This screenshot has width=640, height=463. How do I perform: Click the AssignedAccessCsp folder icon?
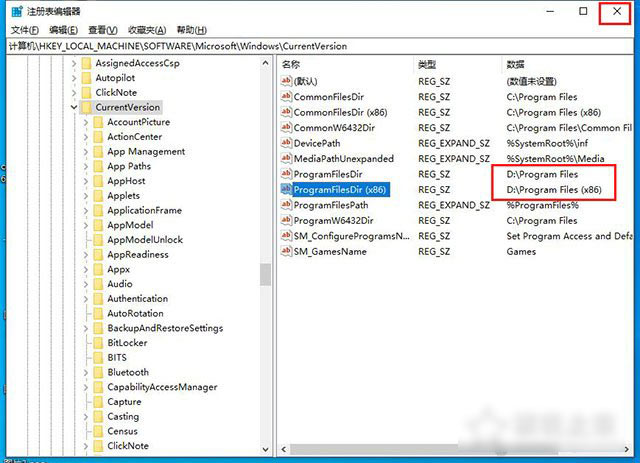[x=87, y=63]
